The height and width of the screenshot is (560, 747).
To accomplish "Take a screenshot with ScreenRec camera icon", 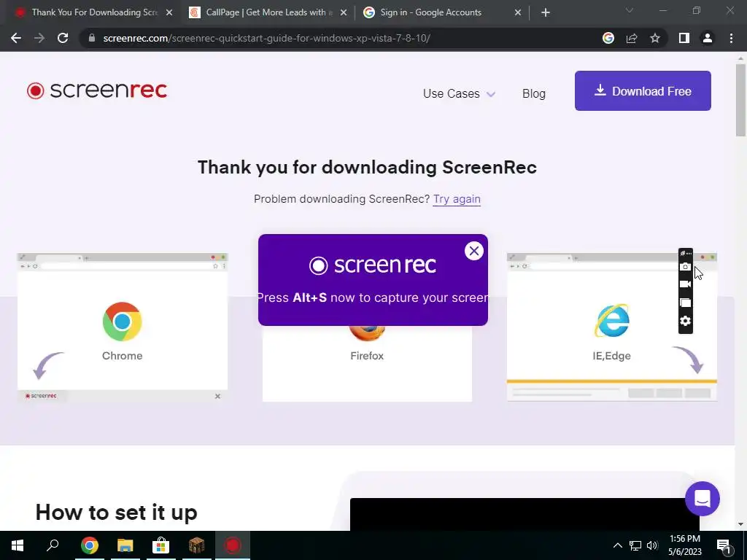I will coord(685,267).
